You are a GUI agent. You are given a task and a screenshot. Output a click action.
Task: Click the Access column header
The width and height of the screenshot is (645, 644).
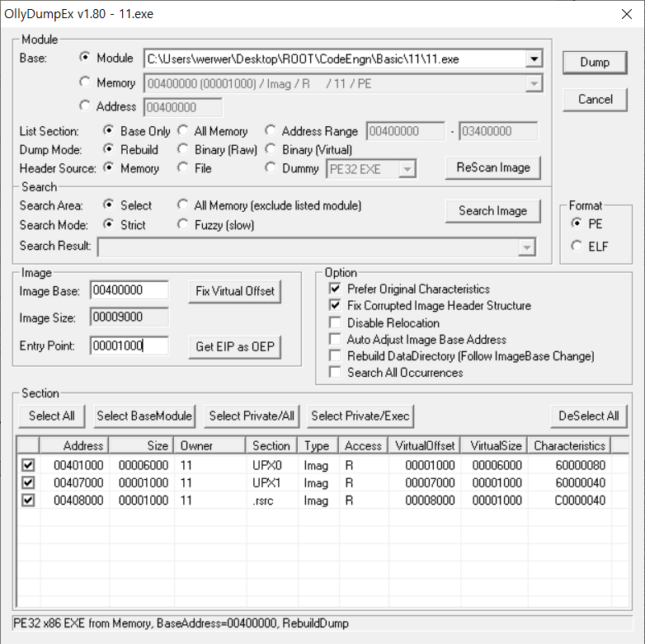[364, 446]
